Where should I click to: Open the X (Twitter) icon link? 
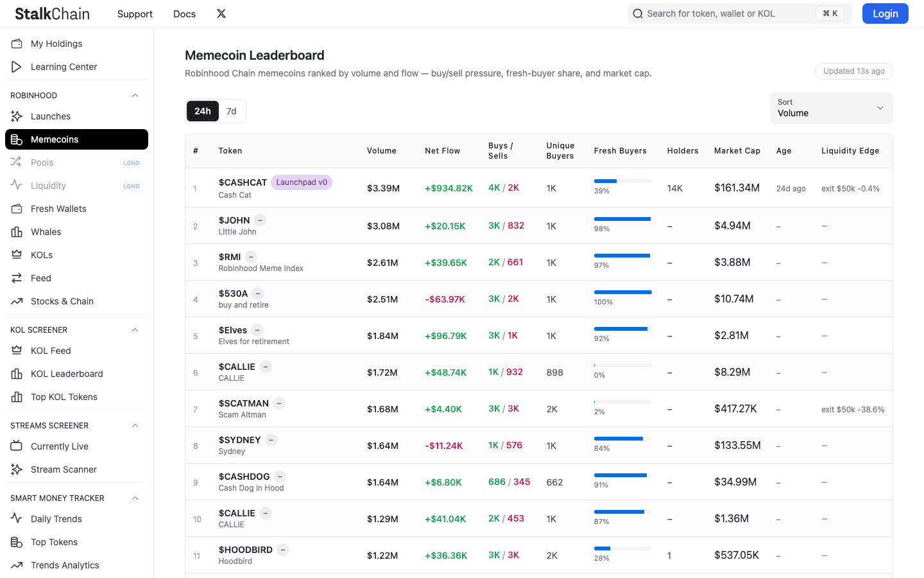[221, 13]
